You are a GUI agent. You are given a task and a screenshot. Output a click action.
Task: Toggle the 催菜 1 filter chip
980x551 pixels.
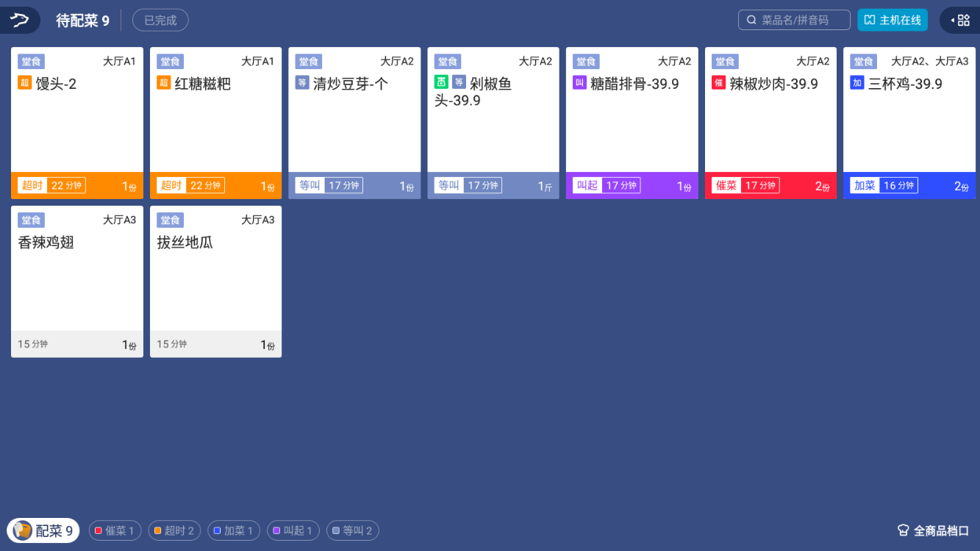115,530
